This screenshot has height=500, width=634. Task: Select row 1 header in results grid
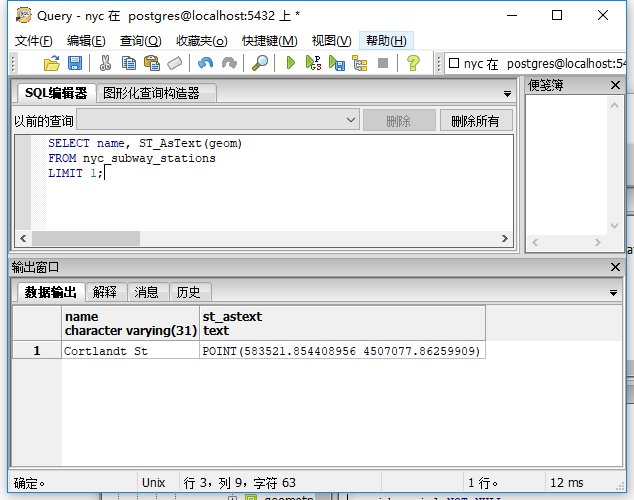tap(37, 350)
